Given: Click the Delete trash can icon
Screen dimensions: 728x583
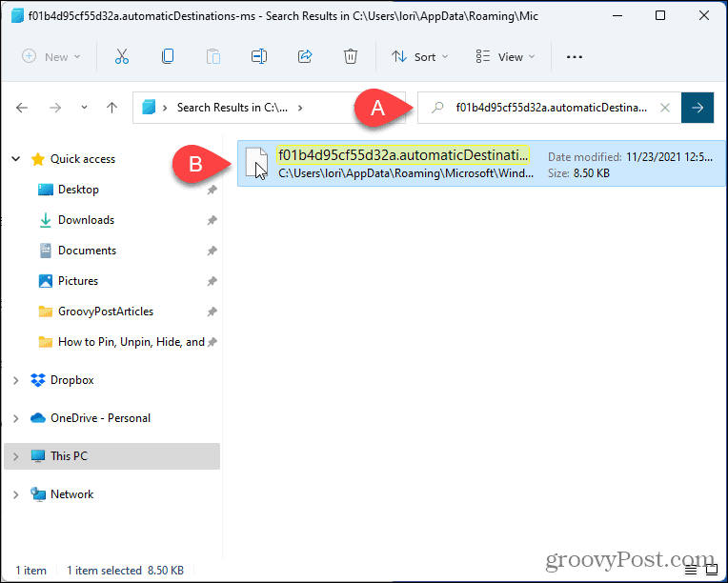Looking at the screenshot, I should click(350, 56).
